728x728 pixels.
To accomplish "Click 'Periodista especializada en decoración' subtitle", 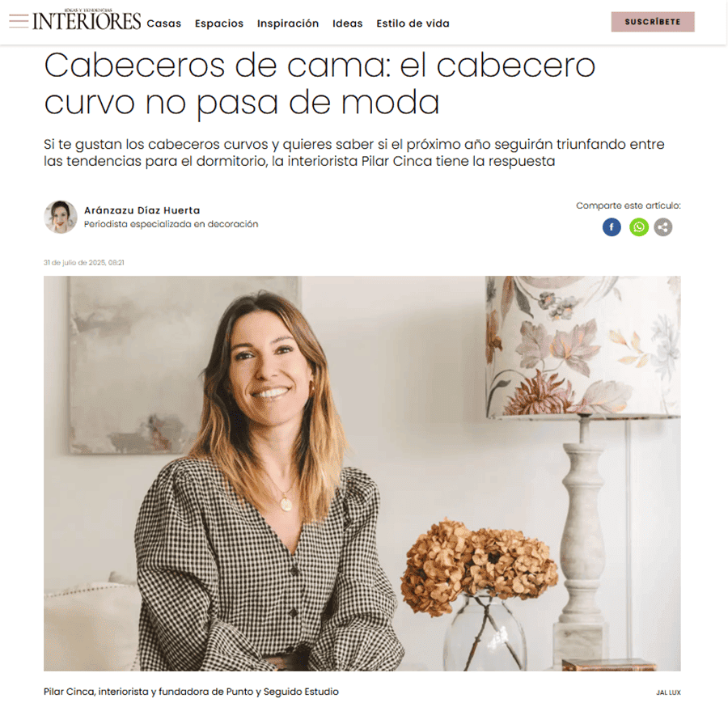I will point(171,224).
